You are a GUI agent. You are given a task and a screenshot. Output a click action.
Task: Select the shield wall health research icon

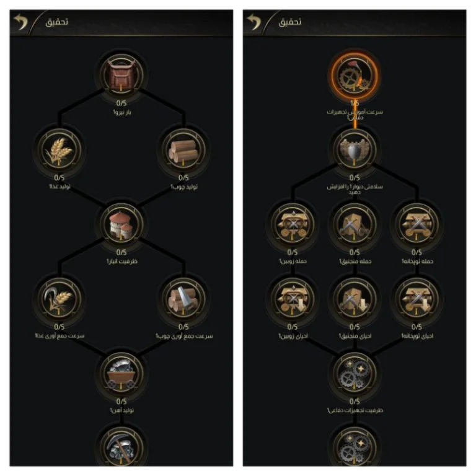355,149
